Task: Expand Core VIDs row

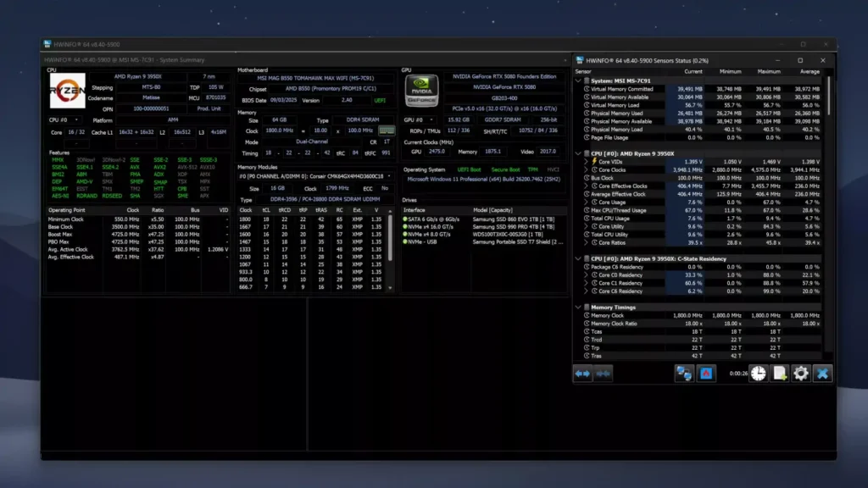Action: tap(587, 162)
